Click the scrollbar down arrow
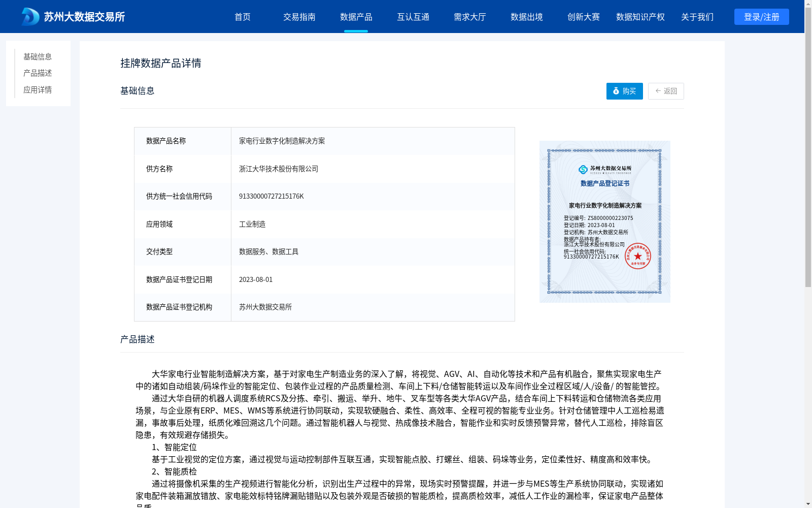Viewport: 812px width, 508px height. (808, 504)
